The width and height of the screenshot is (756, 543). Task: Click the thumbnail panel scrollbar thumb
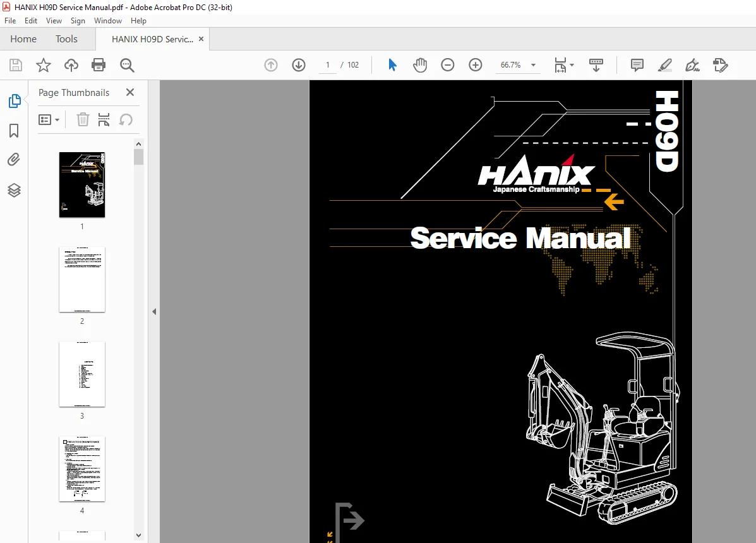tap(139, 157)
